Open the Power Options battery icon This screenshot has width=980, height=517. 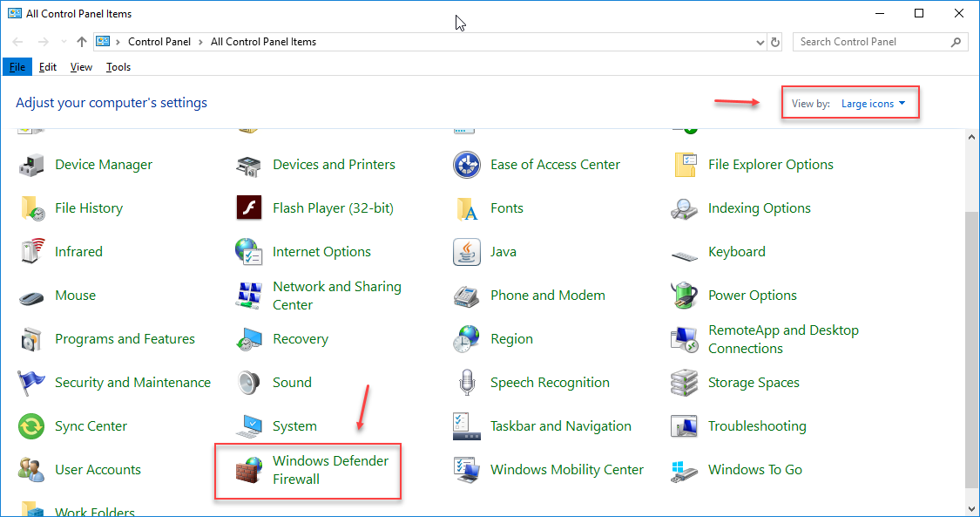685,296
